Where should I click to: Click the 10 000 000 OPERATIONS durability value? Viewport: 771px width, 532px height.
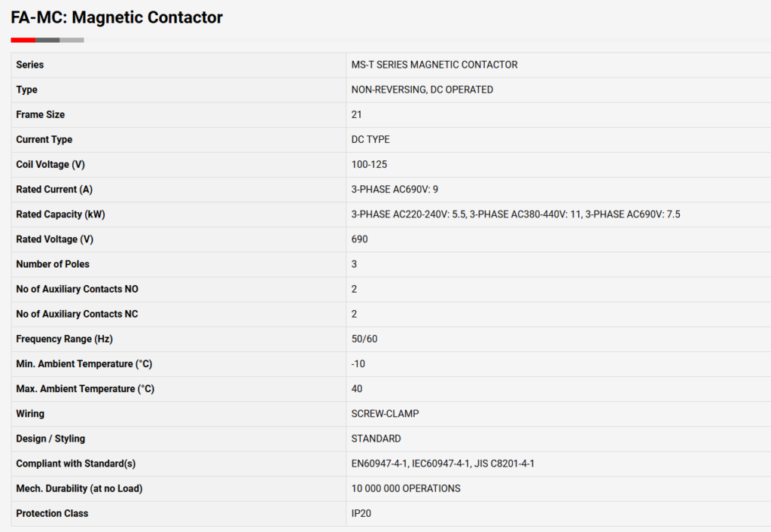406,488
